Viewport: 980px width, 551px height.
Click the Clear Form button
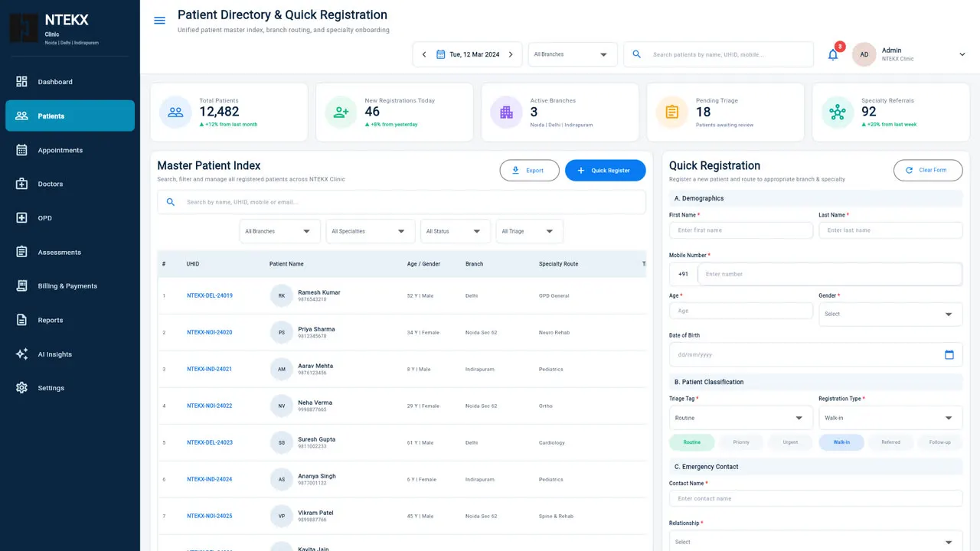[928, 170]
